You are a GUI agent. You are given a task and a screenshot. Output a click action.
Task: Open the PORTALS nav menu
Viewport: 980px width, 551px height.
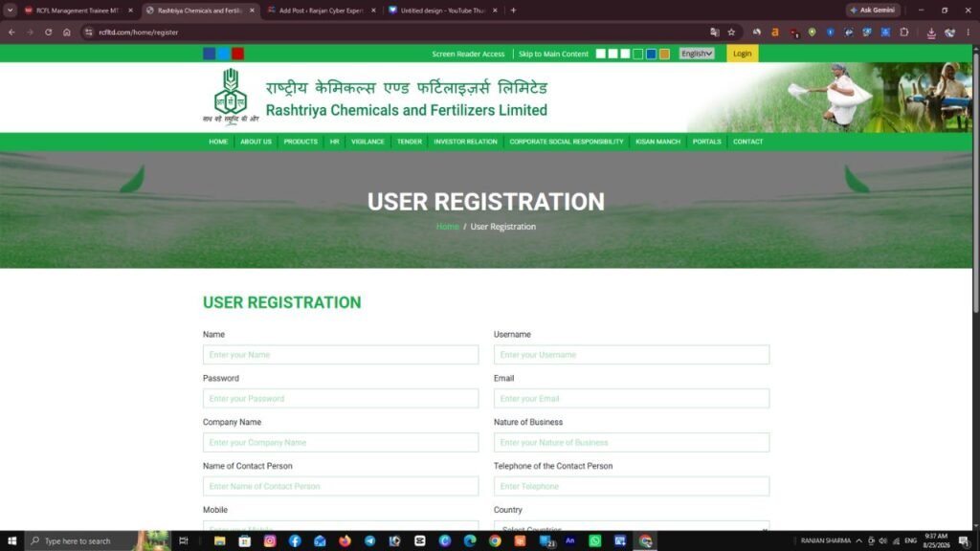707,142
